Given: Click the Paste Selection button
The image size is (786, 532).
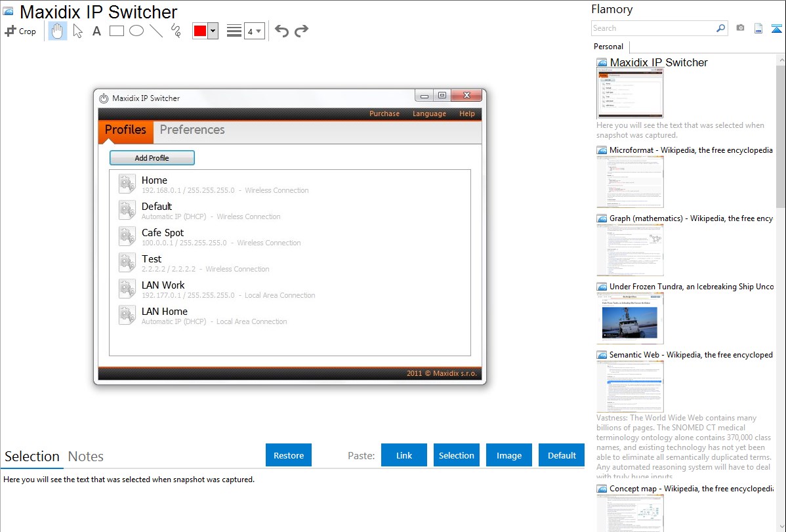Looking at the screenshot, I should pyautogui.click(x=457, y=455).
